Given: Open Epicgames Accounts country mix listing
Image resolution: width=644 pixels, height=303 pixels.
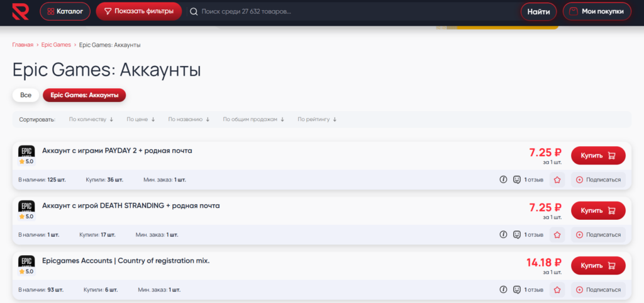Looking at the screenshot, I should 126,261.
